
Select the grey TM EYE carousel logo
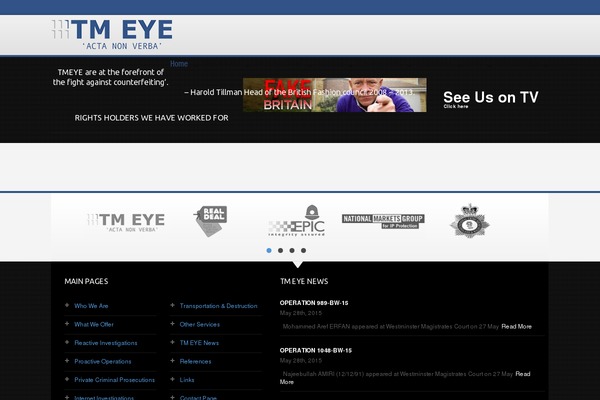pos(126,222)
